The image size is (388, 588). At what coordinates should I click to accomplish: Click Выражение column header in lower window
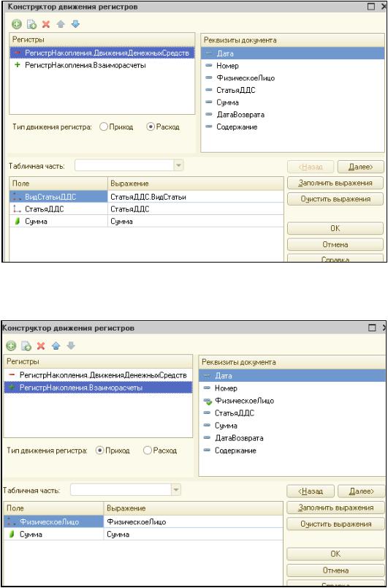pyautogui.click(x=193, y=508)
